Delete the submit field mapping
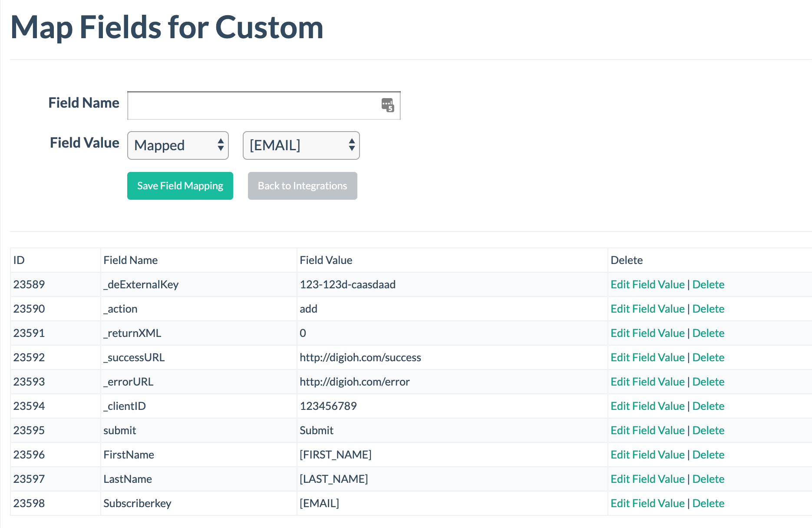This screenshot has height=528, width=812. 708,430
